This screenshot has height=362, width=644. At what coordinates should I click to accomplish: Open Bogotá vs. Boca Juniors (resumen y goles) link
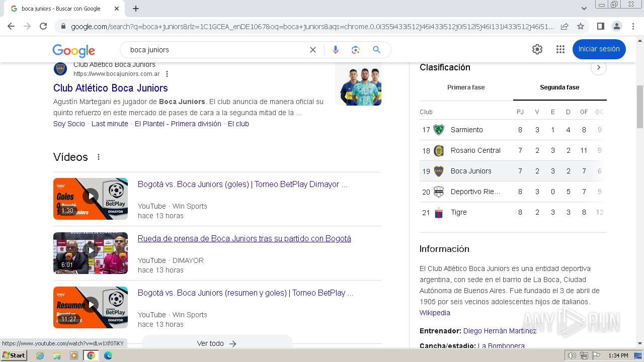tap(246, 293)
